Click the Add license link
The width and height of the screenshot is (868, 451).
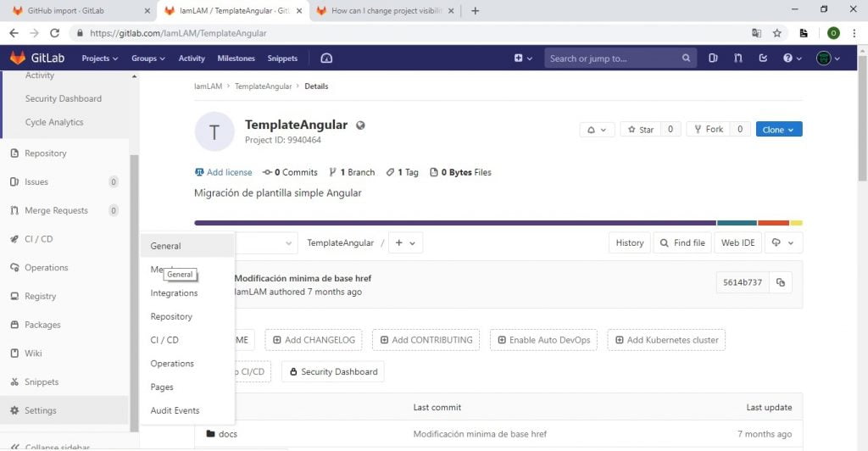[x=223, y=173]
